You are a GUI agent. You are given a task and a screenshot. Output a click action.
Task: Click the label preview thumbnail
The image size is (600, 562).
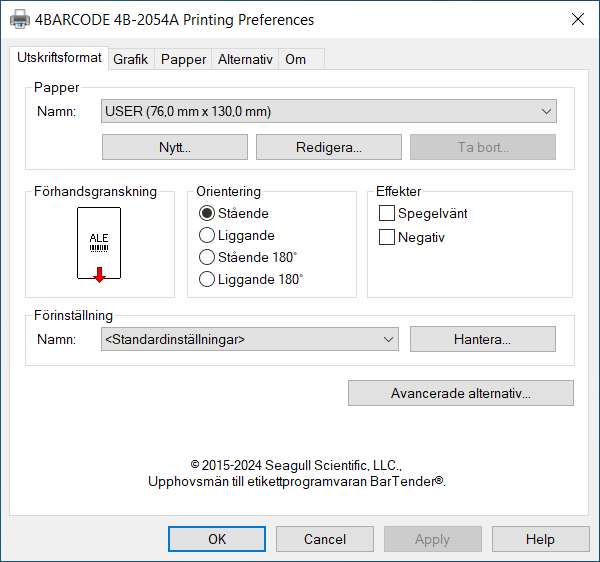(x=99, y=244)
